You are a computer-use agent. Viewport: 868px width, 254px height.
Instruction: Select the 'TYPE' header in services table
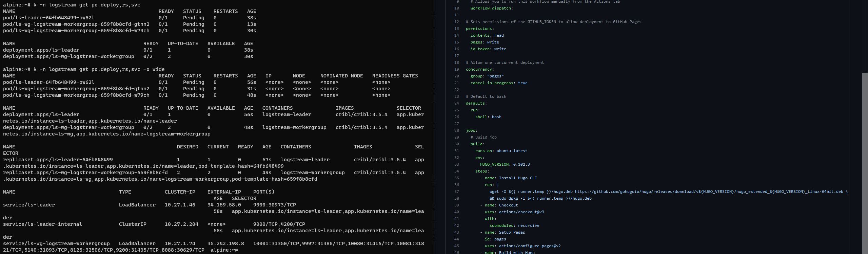point(125,192)
